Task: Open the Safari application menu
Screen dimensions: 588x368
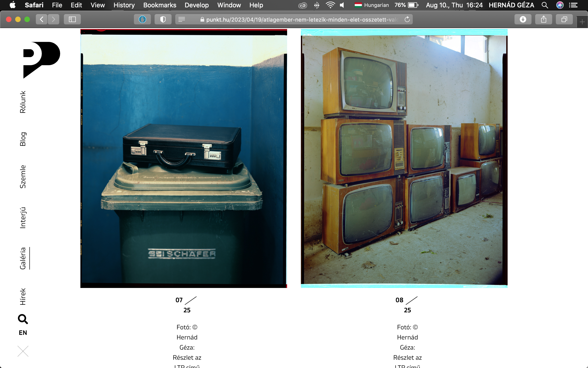Action: 34,5
